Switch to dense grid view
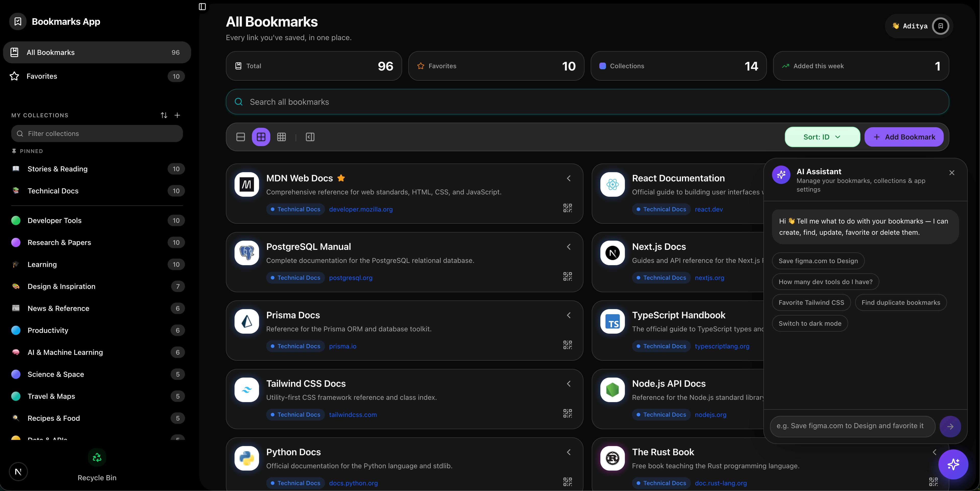Viewport: 980px width, 491px height. coord(282,137)
